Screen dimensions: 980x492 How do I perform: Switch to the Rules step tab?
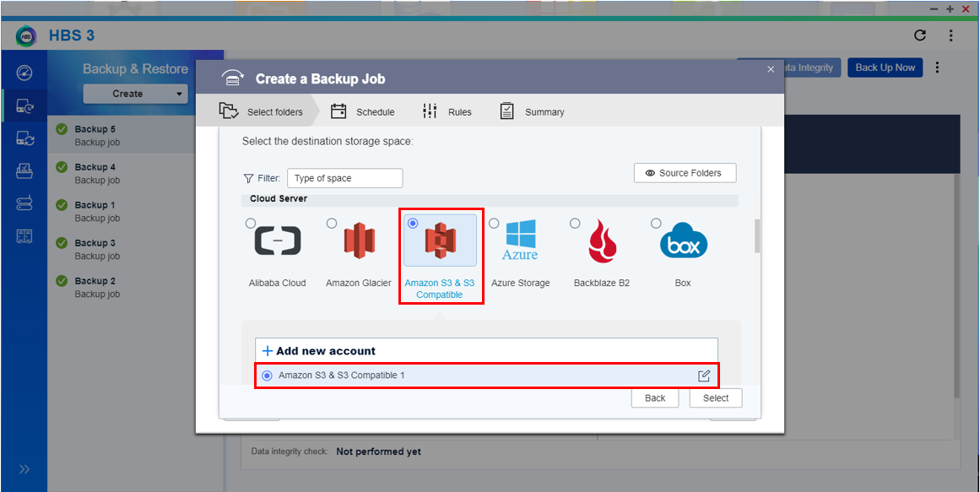[x=447, y=111]
